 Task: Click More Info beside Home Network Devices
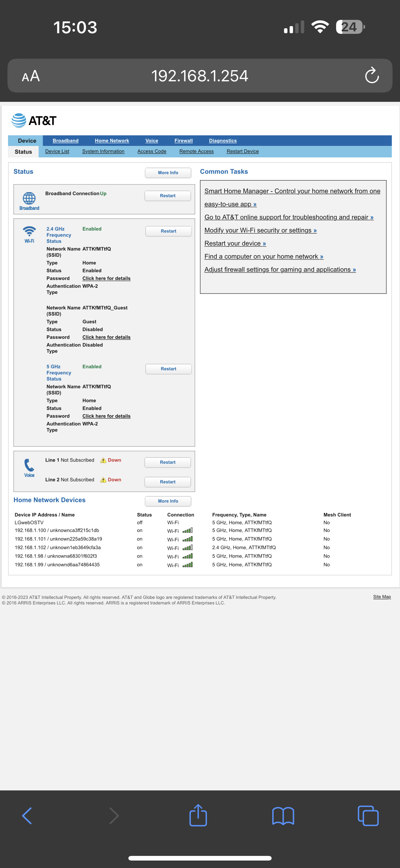(x=168, y=501)
